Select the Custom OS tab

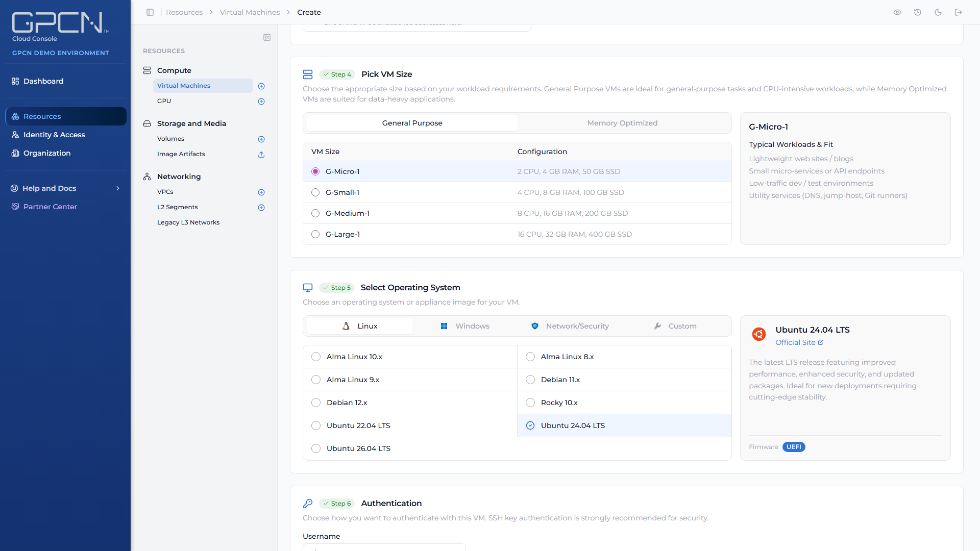click(x=675, y=326)
